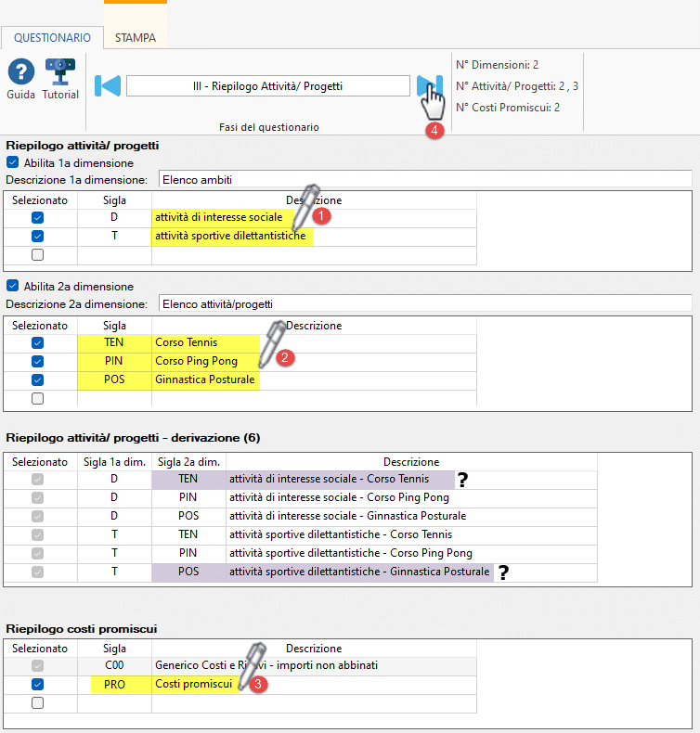Click question mark beside Ginnastica Posturale row
Viewport: 700px width, 733px height.
click(503, 572)
